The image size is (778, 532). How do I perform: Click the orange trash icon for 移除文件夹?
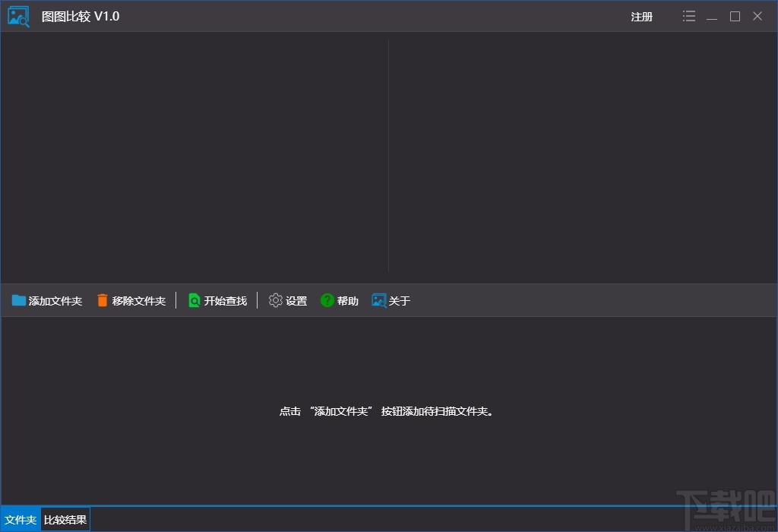103,300
